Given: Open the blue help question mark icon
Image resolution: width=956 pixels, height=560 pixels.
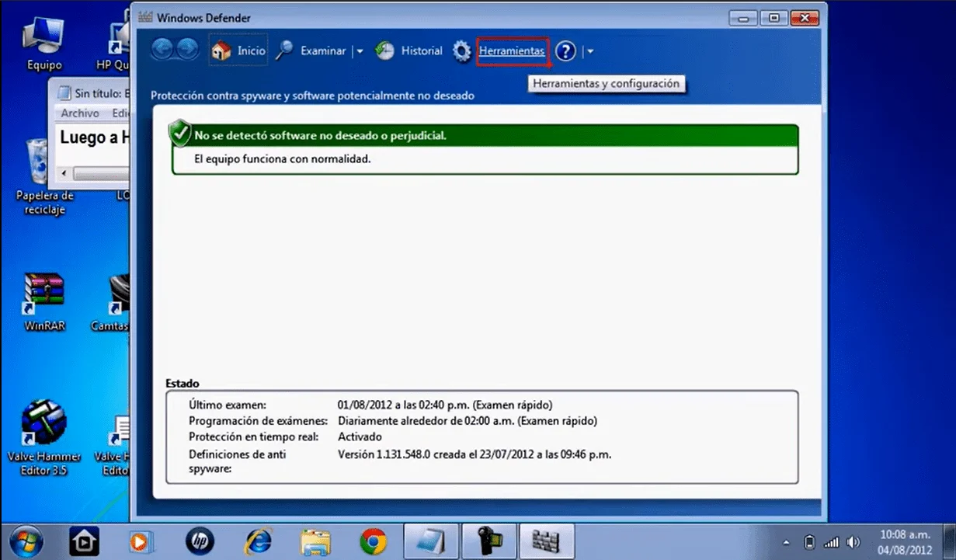Looking at the screenshot, I should click(x=565, y=51).
